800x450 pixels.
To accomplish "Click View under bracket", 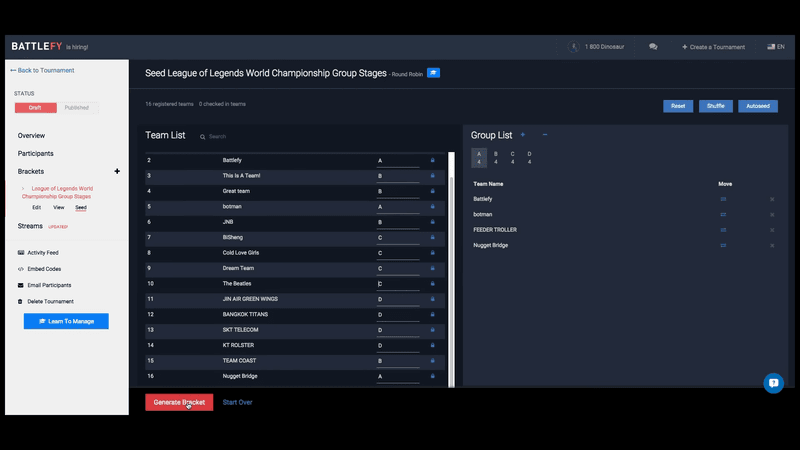I will pyautogui.click(x=59, y=208).
